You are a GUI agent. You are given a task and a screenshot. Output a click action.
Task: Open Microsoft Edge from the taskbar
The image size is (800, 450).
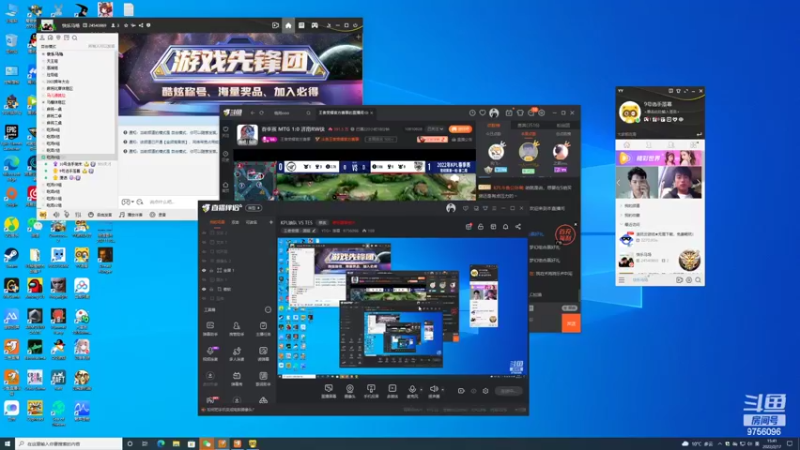(x=161, y=444)
